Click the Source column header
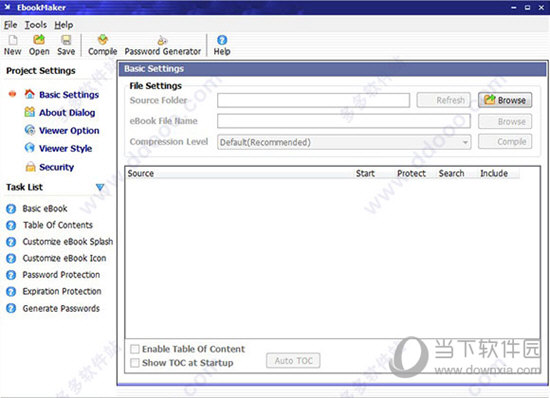Viewport: 550px width, 398px height. click(x=141, y=173)
